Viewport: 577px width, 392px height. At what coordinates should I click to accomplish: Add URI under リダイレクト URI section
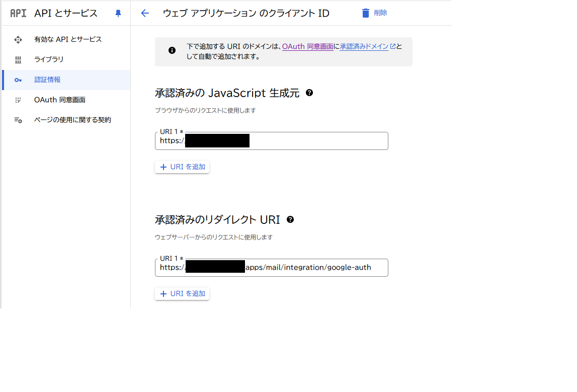[x=182, y=293]
